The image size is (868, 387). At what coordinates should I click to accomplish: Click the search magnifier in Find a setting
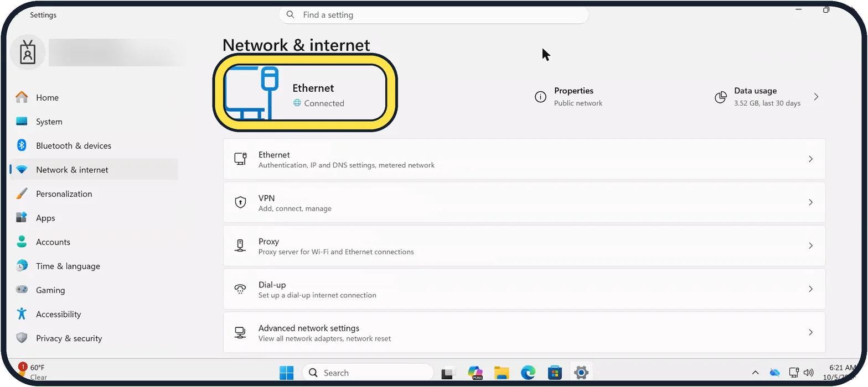pos(291,15)
